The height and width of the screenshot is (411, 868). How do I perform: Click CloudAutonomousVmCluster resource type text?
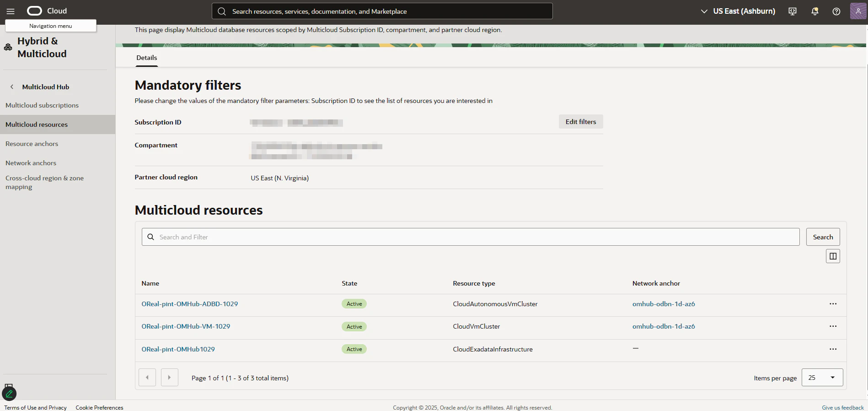tap(495, 304)
